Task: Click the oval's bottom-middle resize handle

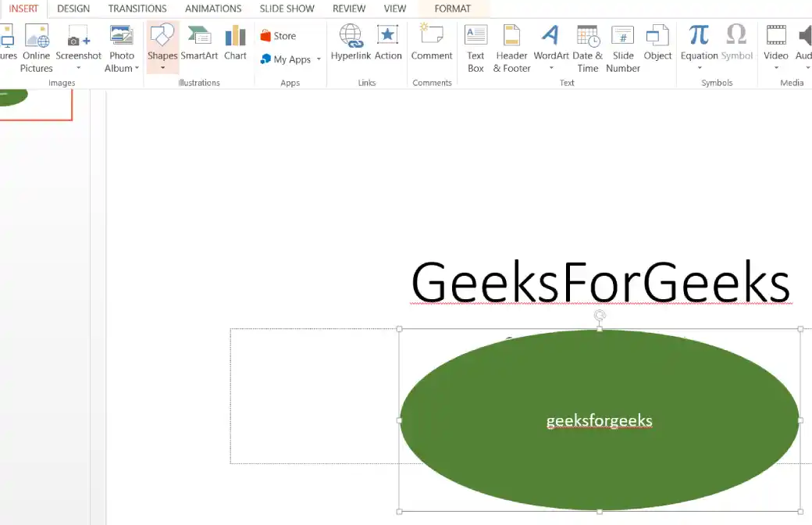Action: click(600, 512)
